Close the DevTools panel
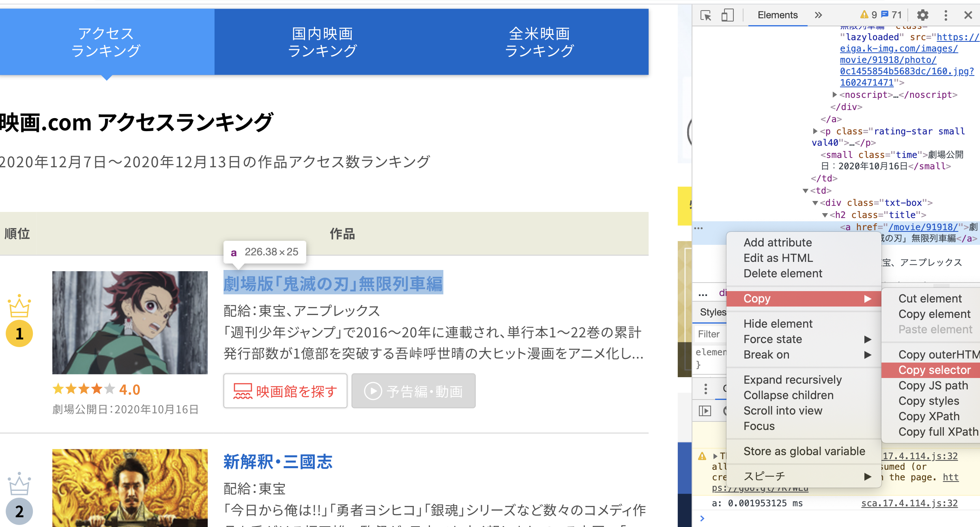 point(968,15)
